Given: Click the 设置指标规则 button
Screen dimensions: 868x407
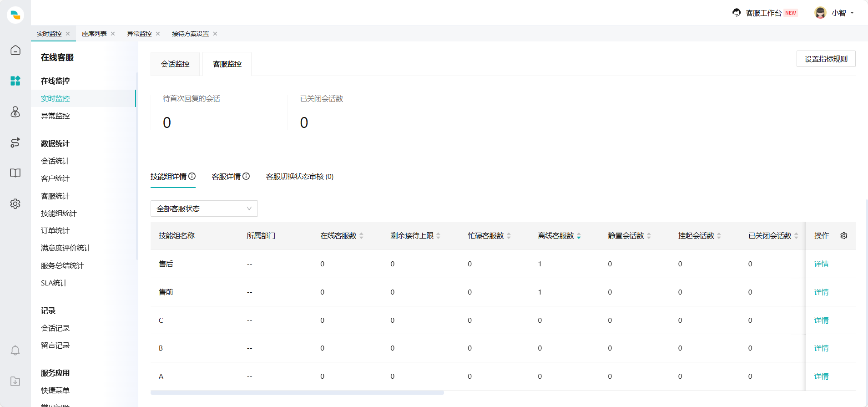Looking at the screenshot, I should click(x=826, y=59).
